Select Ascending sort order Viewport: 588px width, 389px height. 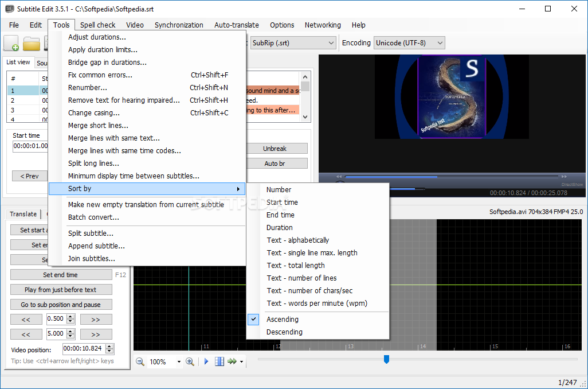point(283,319)
